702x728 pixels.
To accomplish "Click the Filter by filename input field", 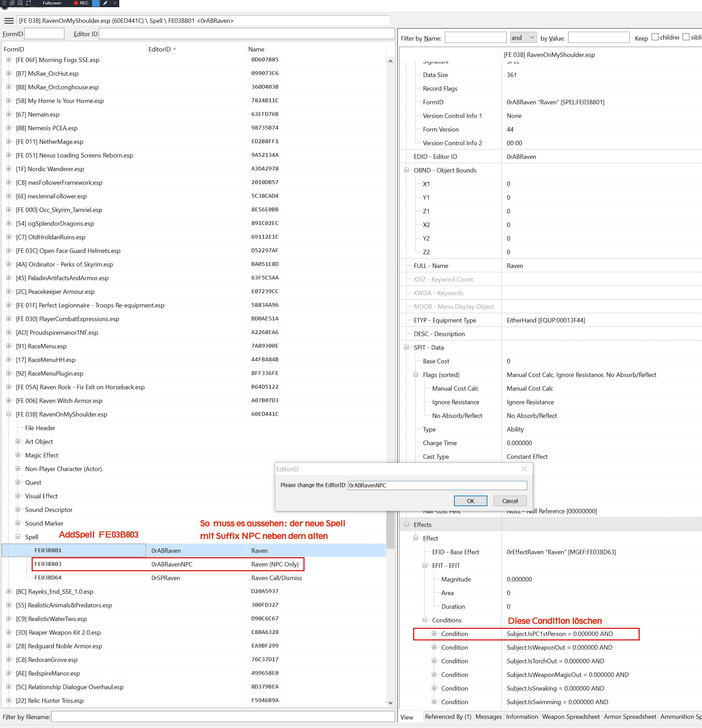I will tap(223, 717).
